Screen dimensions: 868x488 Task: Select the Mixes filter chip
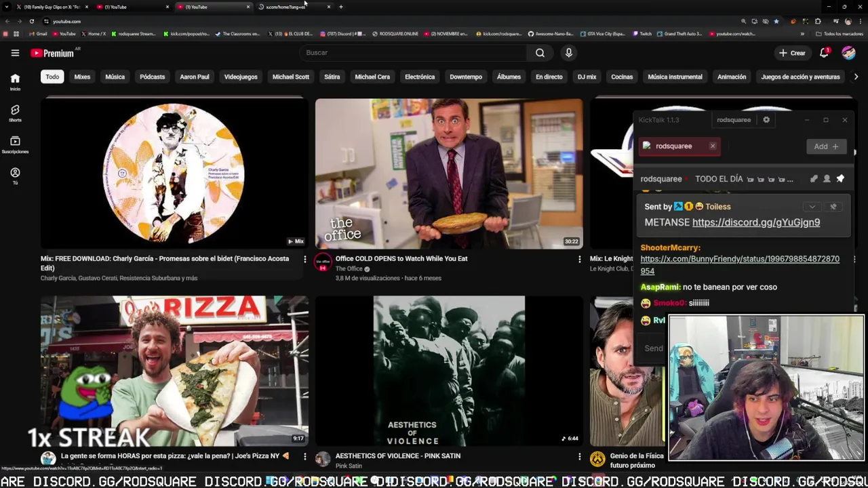point(82,77)
